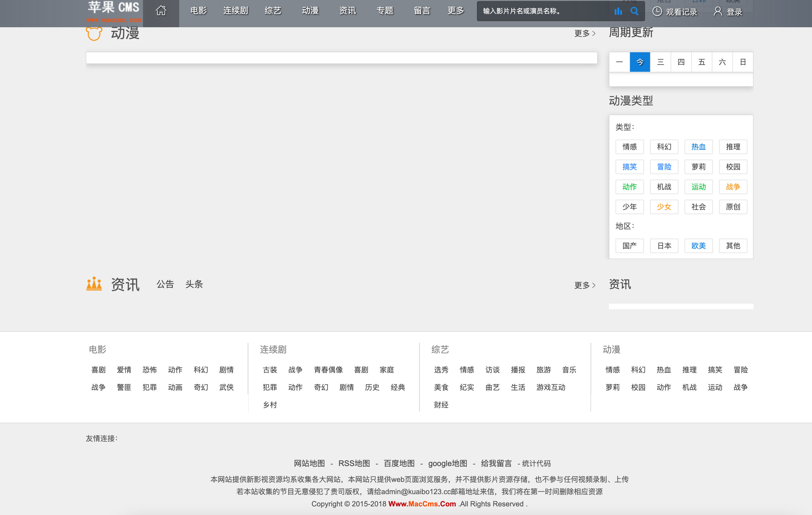
Task: Open 武侠 under 电影 footer
Action: tap(226, 387)
